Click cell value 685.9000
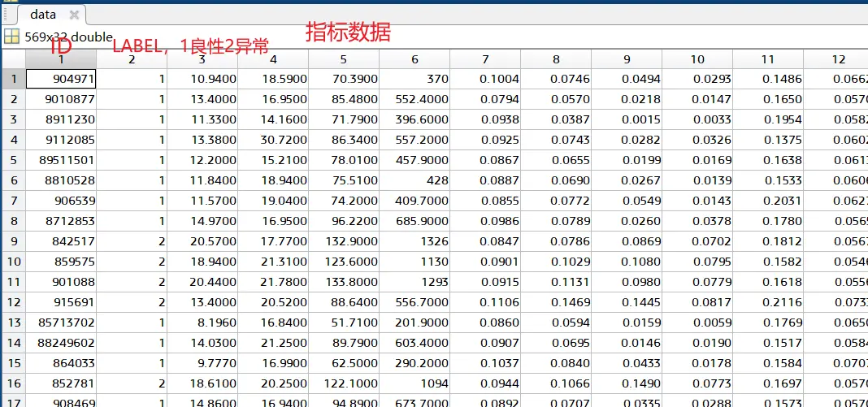Image resolution: width=868 pixels, height=407 pixels. 414,221
